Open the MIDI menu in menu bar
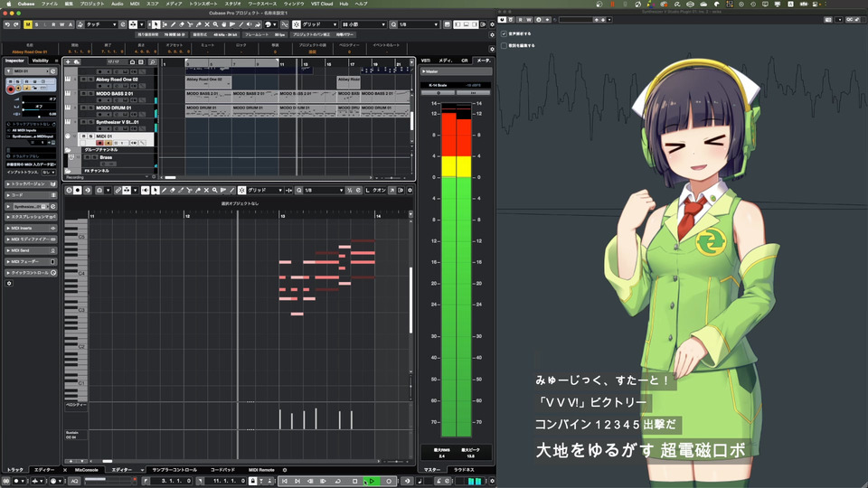The image size is (868, 488). pyautogui.click(x=135, y=4)
